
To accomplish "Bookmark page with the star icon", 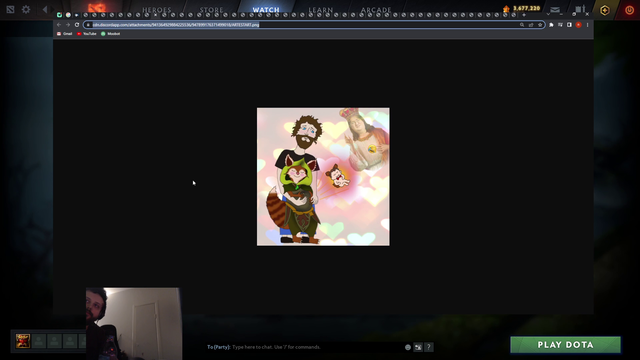I will 540,25.
